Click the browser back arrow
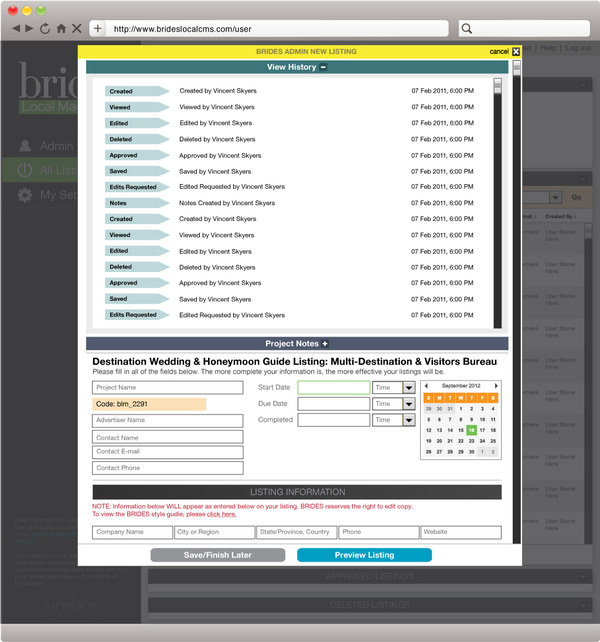Image resolution: width=600 pixels, height=642 pixels. point(16,29)
